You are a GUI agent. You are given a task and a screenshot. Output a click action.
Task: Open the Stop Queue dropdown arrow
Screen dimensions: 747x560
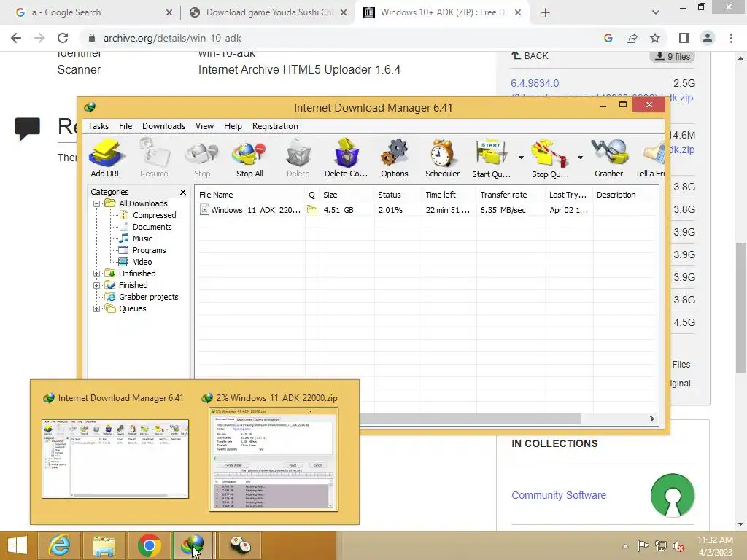[x=580, y=157]
